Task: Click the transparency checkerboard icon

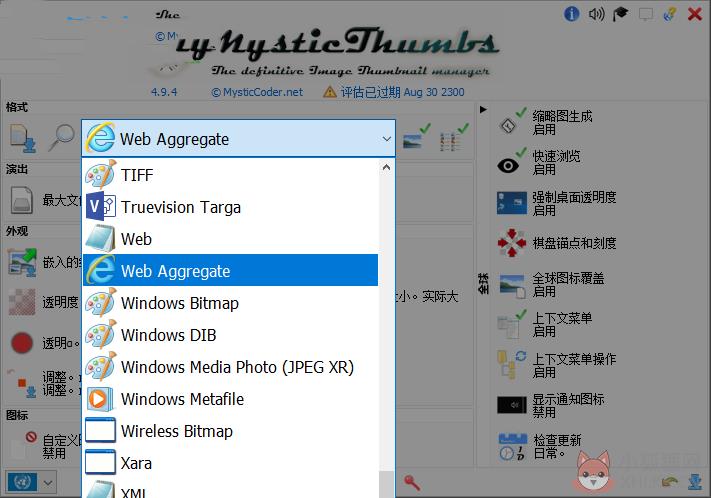Action: tap(22, 302)
